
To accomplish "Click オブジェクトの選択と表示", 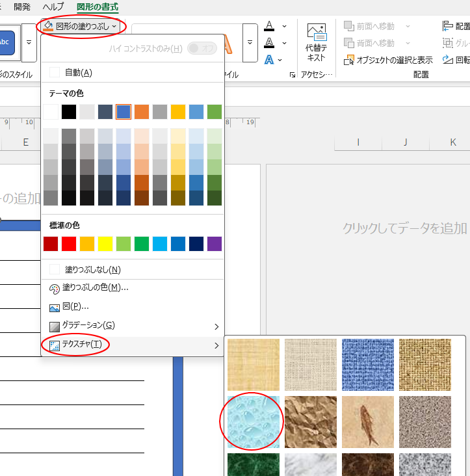I will pos(388,60).
